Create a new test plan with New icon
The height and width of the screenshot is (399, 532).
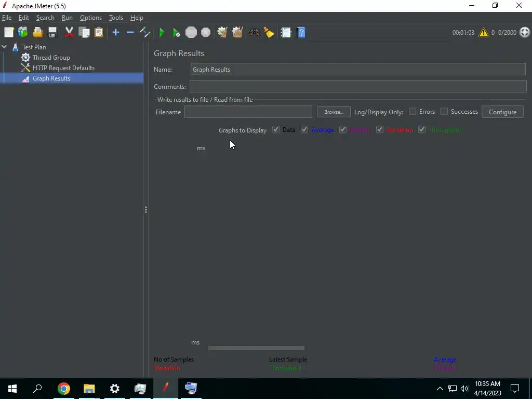coord(9,33)
